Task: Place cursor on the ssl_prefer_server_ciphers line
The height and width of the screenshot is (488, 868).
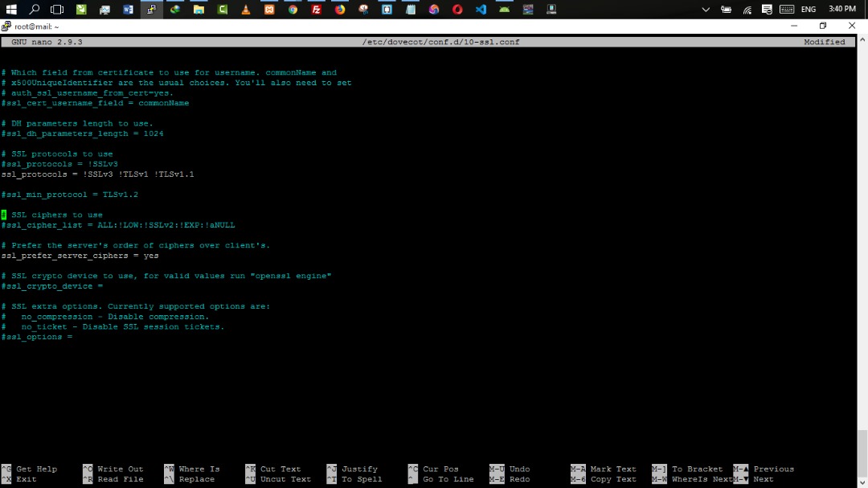Action: [x=80, y=256]
